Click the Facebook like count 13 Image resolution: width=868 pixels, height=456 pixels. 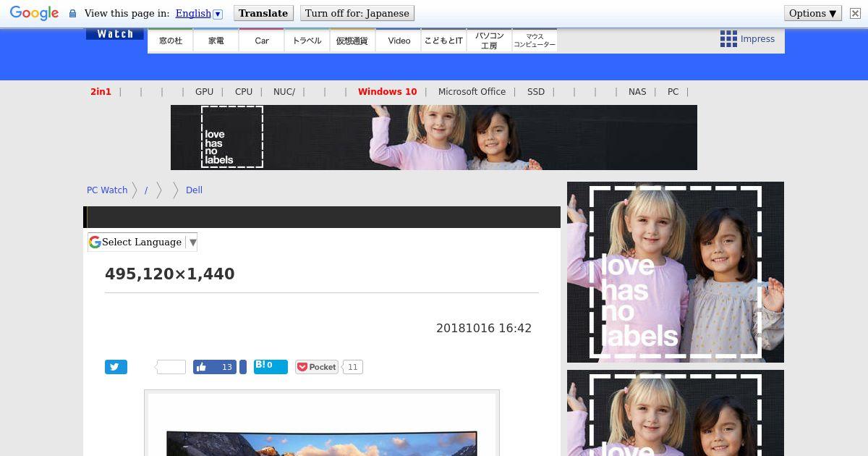click(226, 367)
